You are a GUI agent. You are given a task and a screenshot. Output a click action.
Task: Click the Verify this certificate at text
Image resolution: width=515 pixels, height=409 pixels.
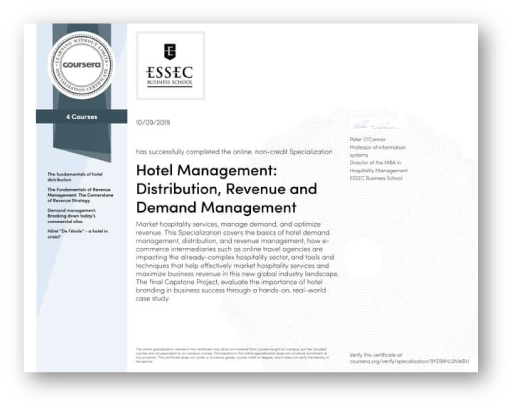[376, 355]
